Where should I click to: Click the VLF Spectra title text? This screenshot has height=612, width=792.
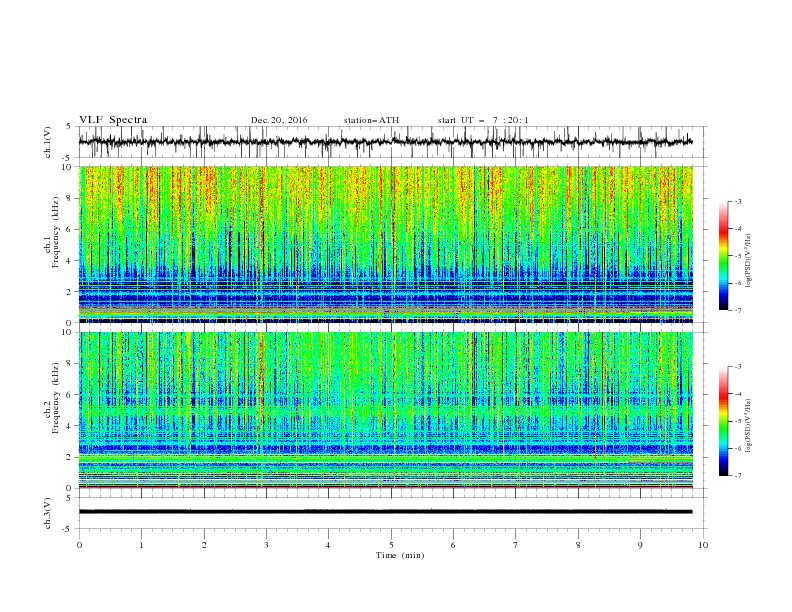coord(113,120)
